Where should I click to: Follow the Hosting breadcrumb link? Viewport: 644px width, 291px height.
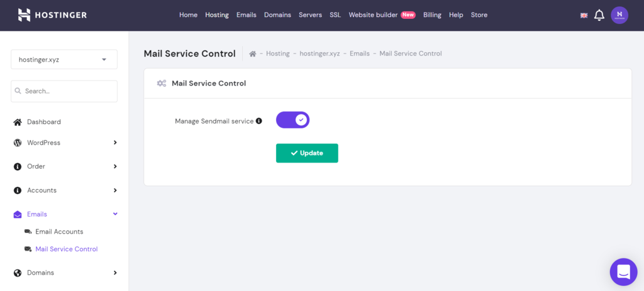pyautogui.click(x=277, y=54)
